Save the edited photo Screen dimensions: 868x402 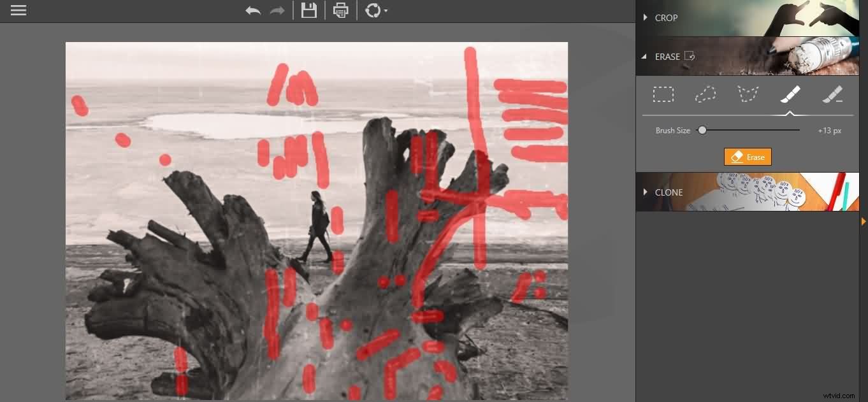pos(308,10)
